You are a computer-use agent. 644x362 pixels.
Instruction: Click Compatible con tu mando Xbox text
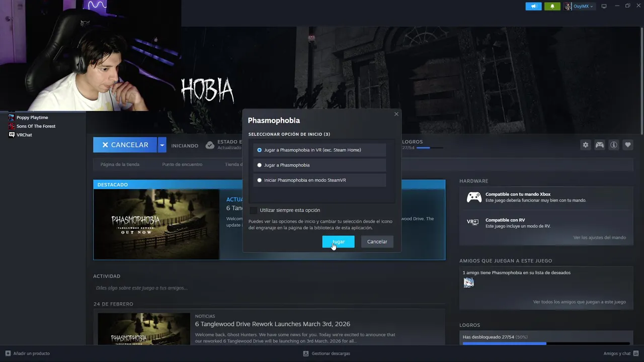pos(518,194)
